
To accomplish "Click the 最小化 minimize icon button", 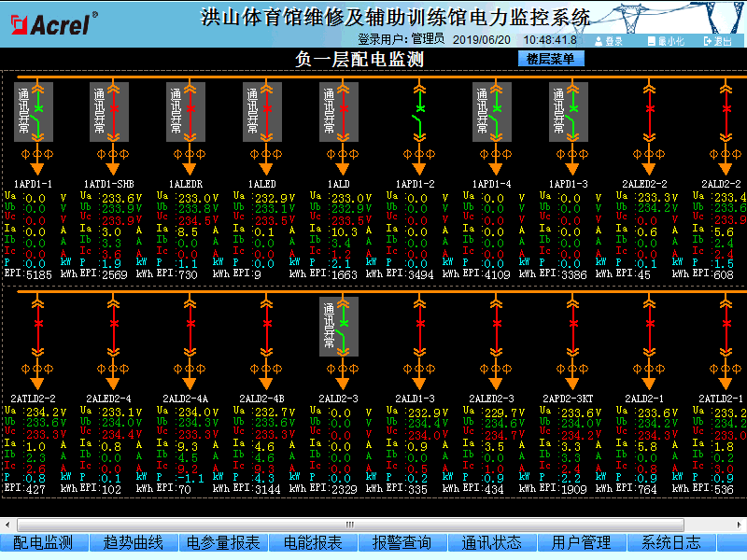I will [x=665, y=41].
